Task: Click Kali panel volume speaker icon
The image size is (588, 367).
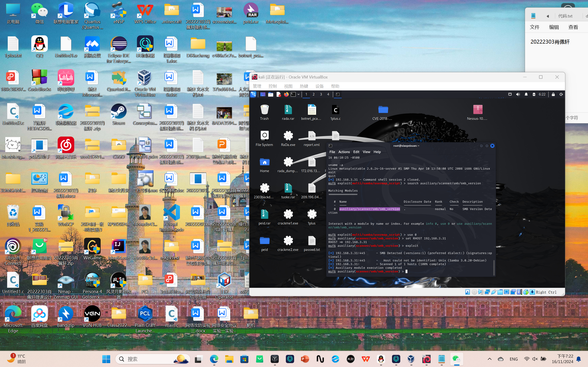Action: (x=518, y=94)
